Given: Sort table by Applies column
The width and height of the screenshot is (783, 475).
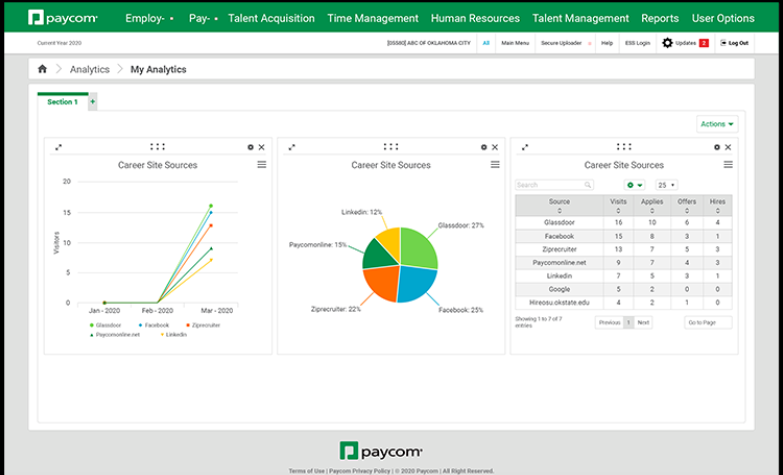Looking at the screenshot, I should (x=652, y=205).
